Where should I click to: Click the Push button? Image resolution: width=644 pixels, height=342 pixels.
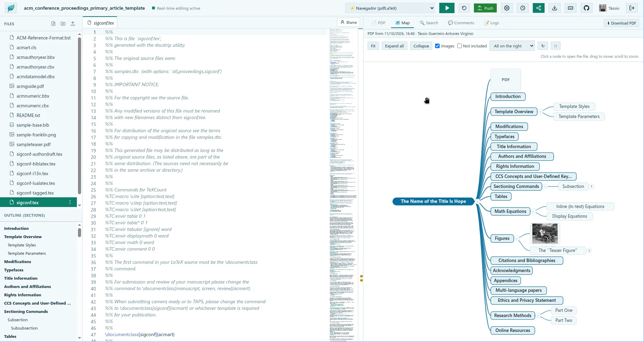click(485, 8)
